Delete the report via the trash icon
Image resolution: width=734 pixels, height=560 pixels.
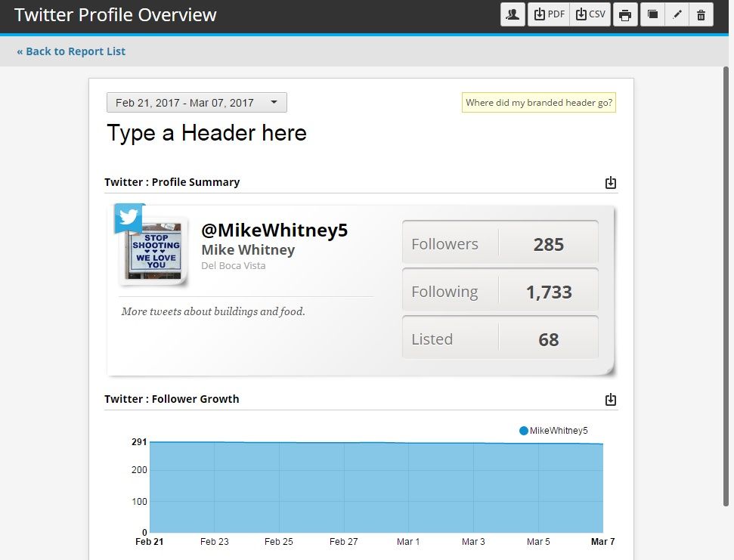701,14
